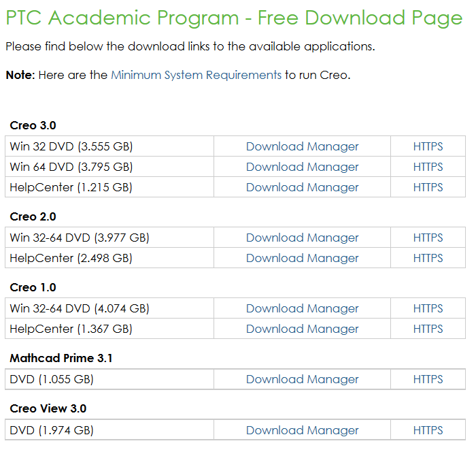Select the 'DVD (1.055 GB)' cell

[109, 379]
